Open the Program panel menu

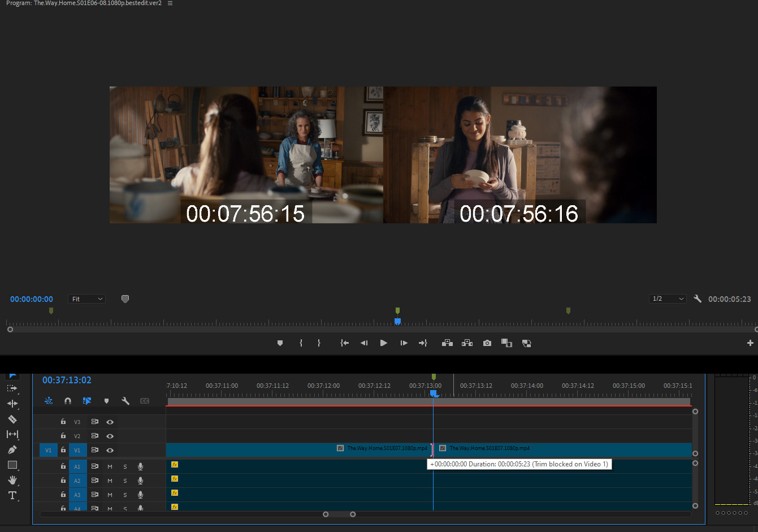pyautogui.click(x=170, y=3)
